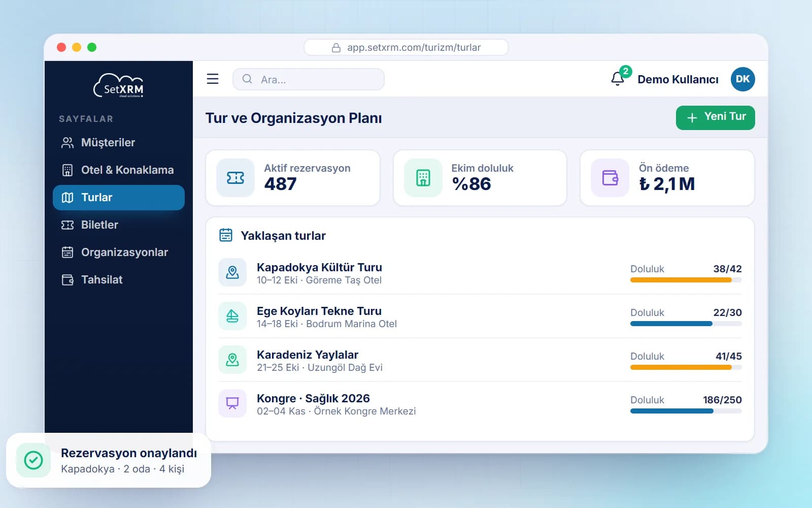Click the %86 Ekim doluluk value

click(x=471, y=184)
